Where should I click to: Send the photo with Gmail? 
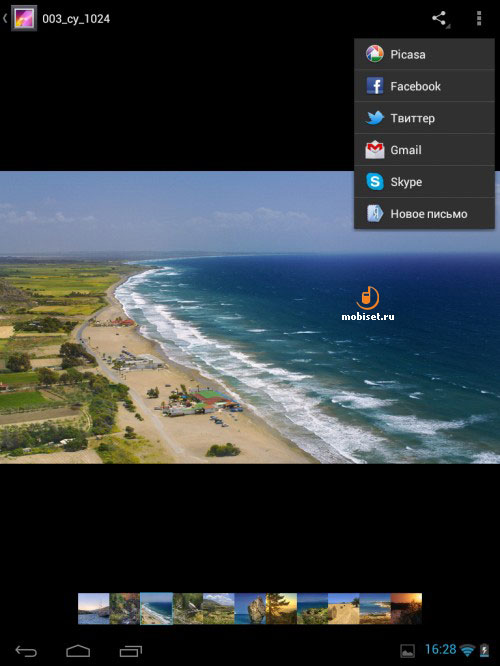(424, 150)
